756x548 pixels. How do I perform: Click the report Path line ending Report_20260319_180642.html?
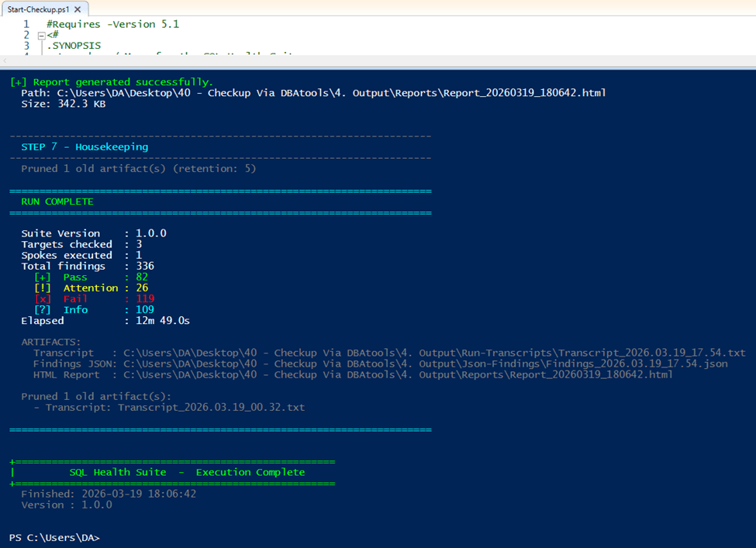(313, 93)
